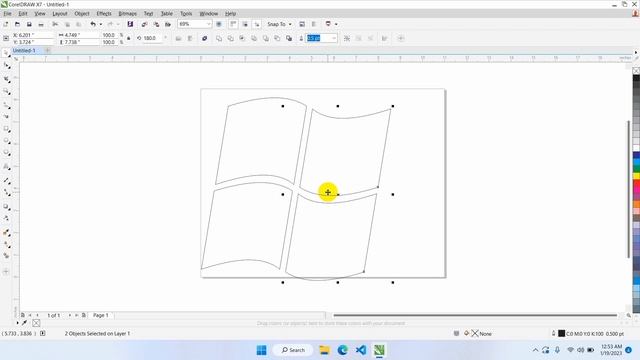Open the outline width dropdown
Screen dimensions: 640x360
(334, 38)
